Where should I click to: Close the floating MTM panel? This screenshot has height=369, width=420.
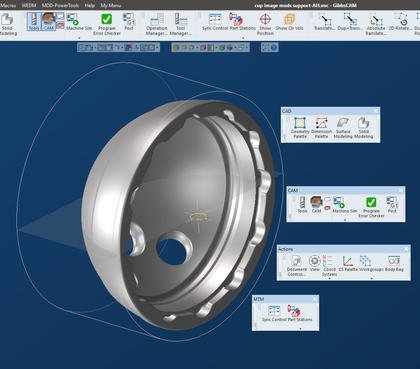tap(314, 299)
